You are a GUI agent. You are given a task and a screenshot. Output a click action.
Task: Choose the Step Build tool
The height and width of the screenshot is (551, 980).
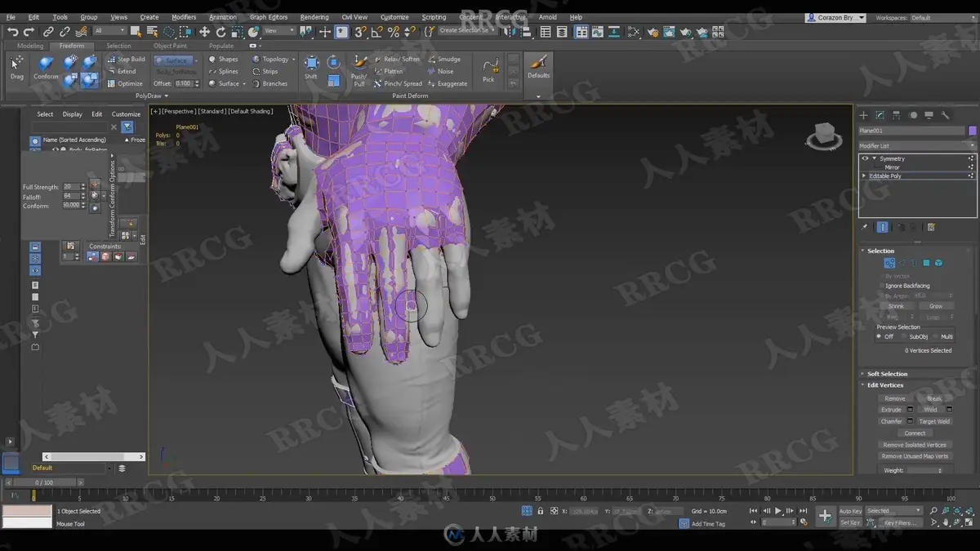pos(127,60)
